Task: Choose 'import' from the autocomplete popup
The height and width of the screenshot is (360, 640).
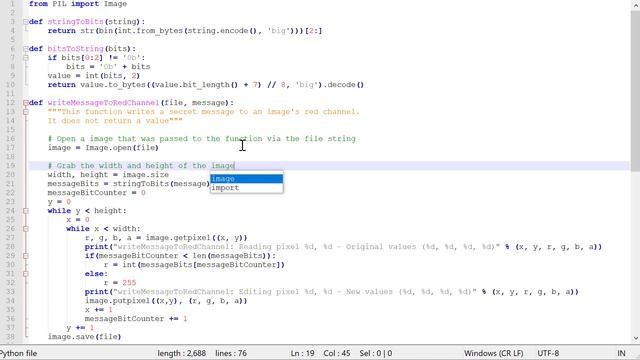Action: point(247,188)
